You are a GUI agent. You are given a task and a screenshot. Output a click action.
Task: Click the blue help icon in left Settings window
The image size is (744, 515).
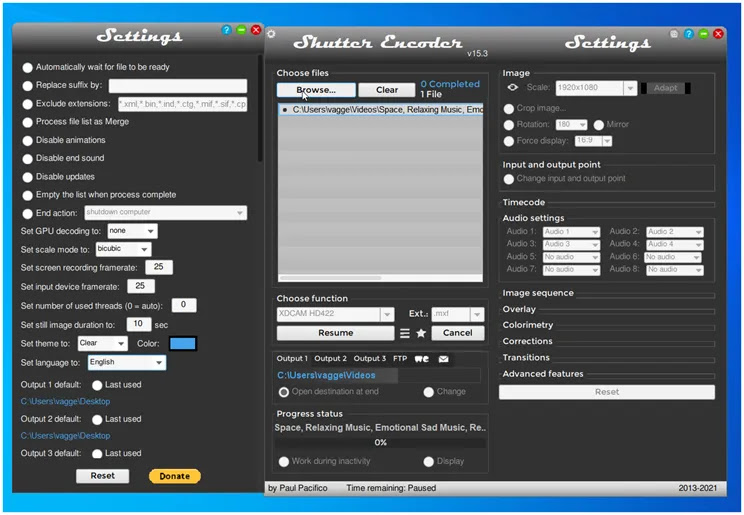[227, 30]
